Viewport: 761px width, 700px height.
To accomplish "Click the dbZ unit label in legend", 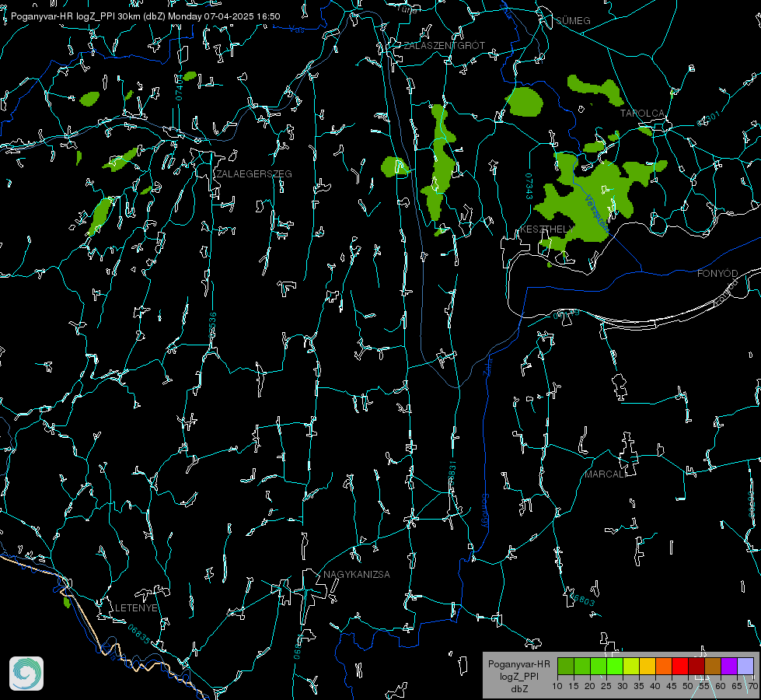I will (519, 689).
